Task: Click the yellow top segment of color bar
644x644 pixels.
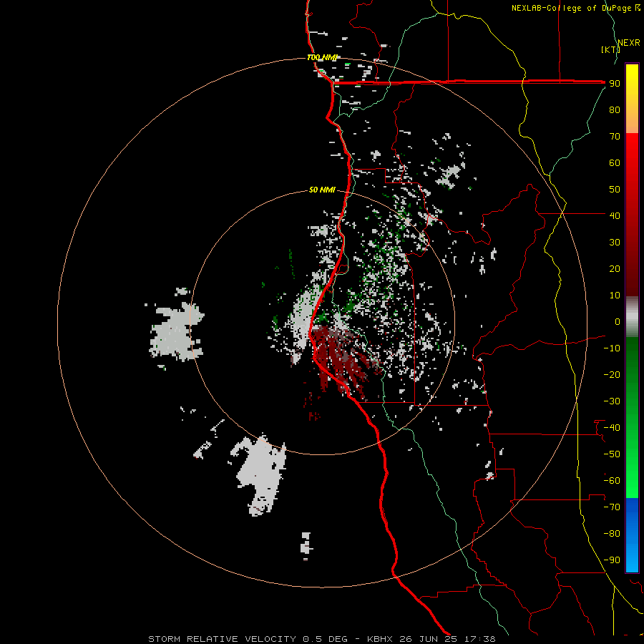Action: coord(632,99)
